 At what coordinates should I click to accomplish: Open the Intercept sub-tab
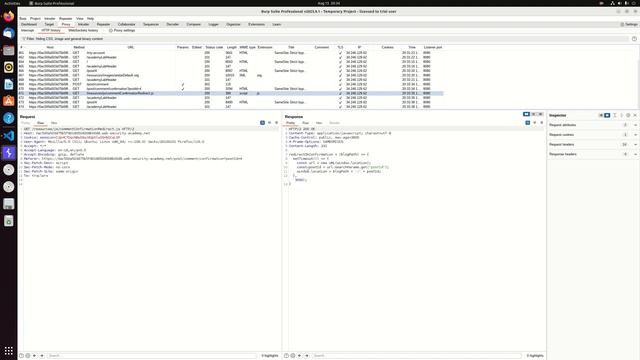[27, 31]
